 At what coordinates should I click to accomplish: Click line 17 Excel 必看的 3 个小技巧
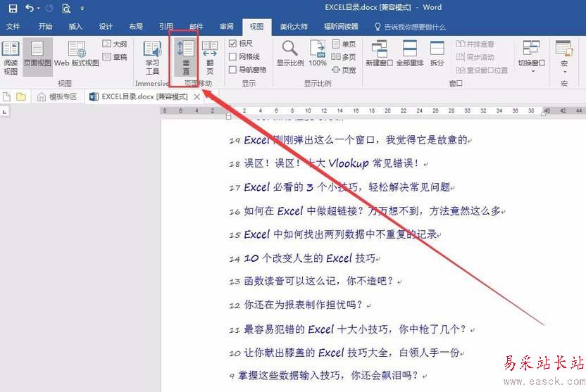pyautogui.click(x=342, y=187)
